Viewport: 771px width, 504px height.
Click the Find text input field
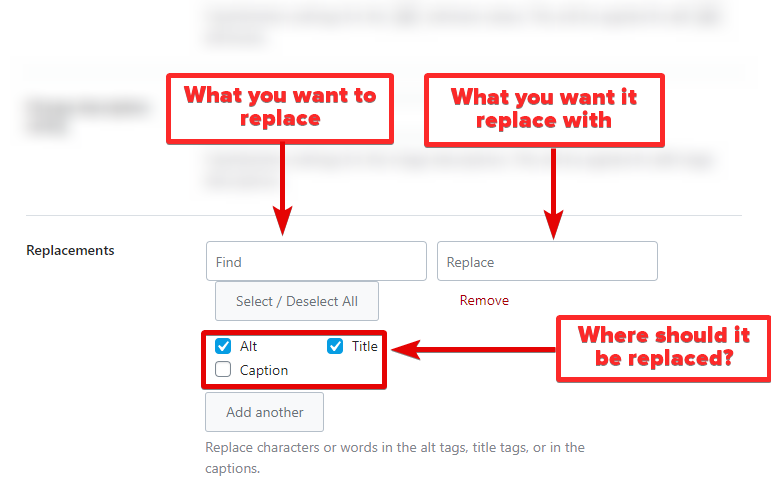[x=316, y=262]
